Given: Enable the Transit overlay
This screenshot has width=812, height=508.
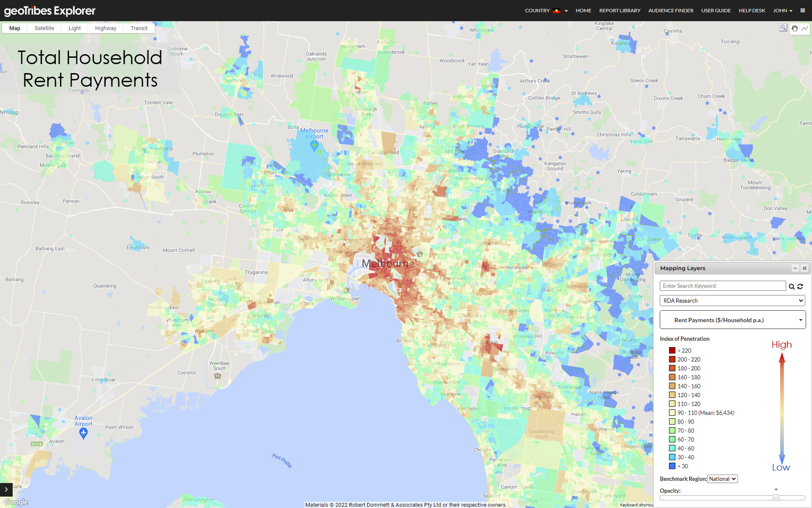Looking at the screenshot, I should [x=138, y=28].
